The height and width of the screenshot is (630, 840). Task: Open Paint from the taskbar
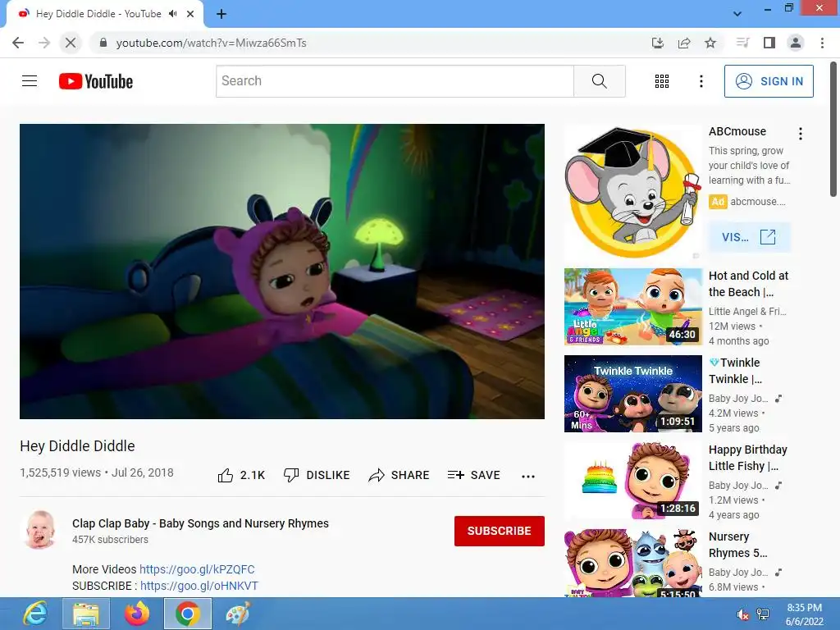pyautogui.click(x=237, y=614)
